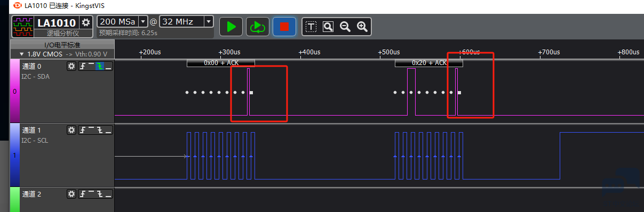Start repeated loop capture
The width and height of the screenshot is (644, 212).
pos(258,26)
